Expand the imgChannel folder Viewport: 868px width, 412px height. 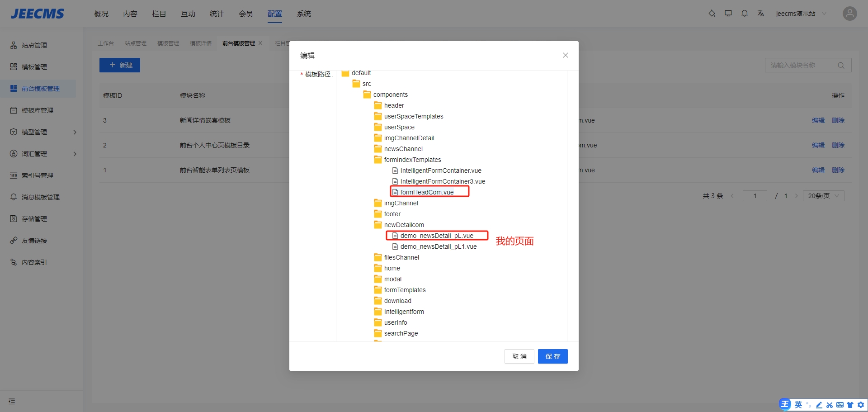point(401,203)
